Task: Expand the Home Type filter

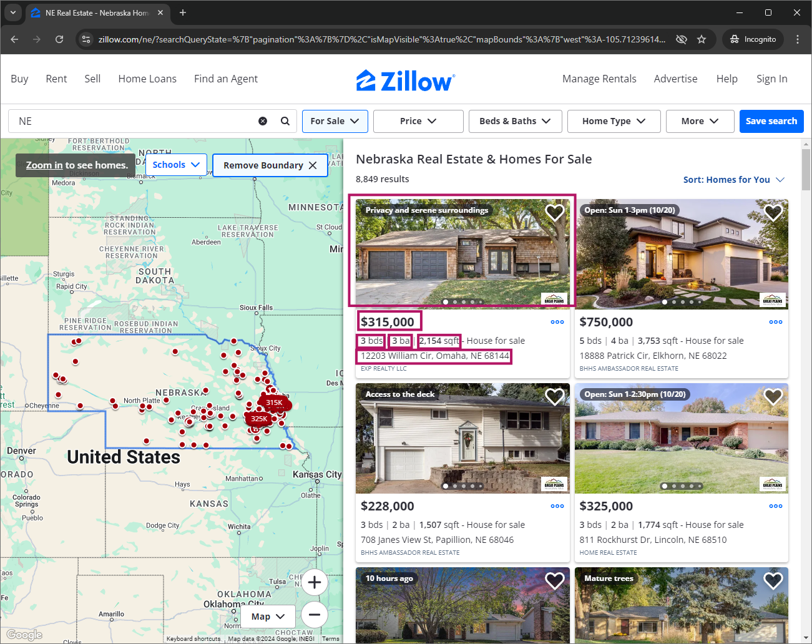Action: (614, 121)
